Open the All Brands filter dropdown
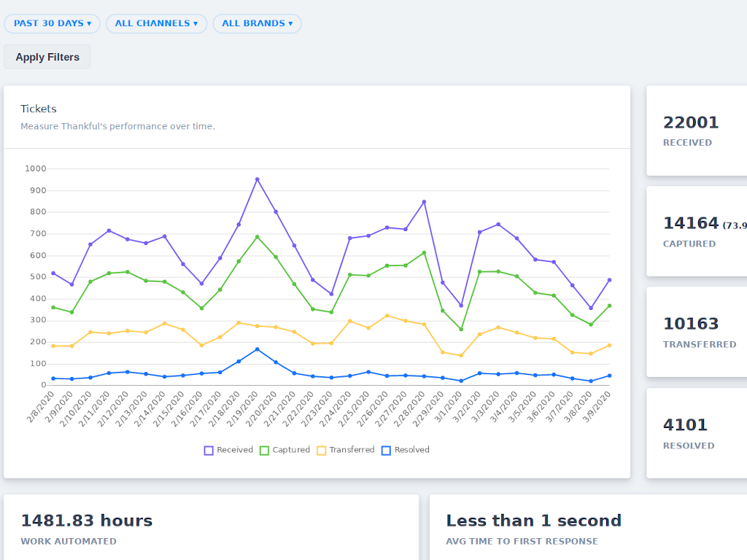 [x=257, y=23]
